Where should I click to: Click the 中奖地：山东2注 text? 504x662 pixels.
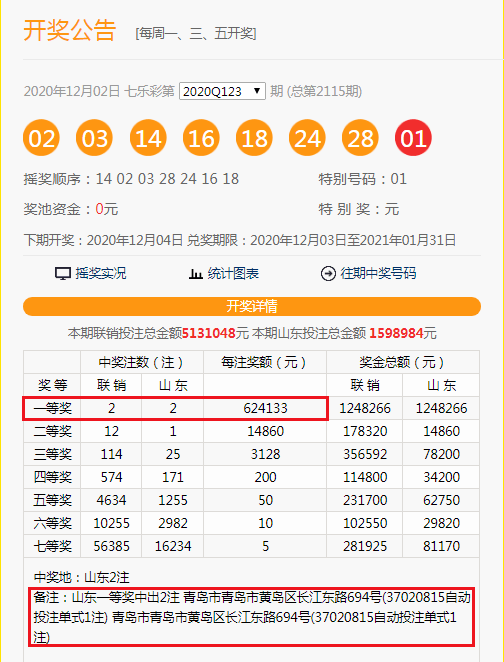pos(81,577)
